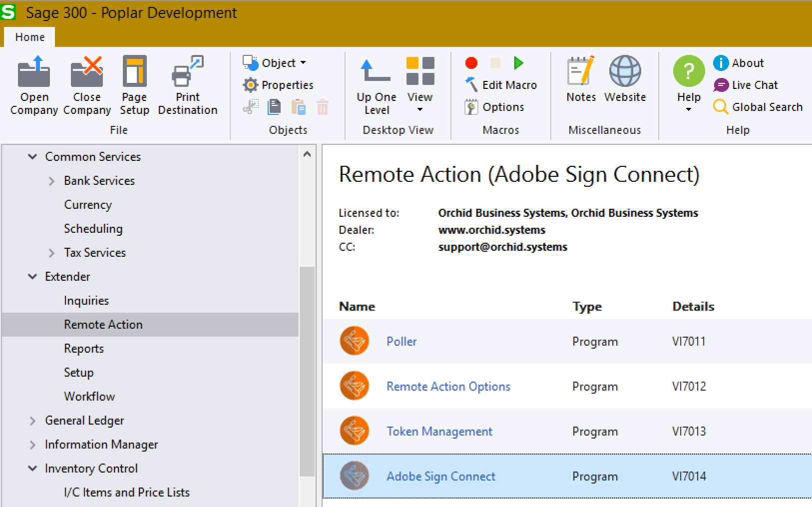812x507 pixels.
Task: Click the Paste clipboard icon in Objects
Action: coord(298,107)
